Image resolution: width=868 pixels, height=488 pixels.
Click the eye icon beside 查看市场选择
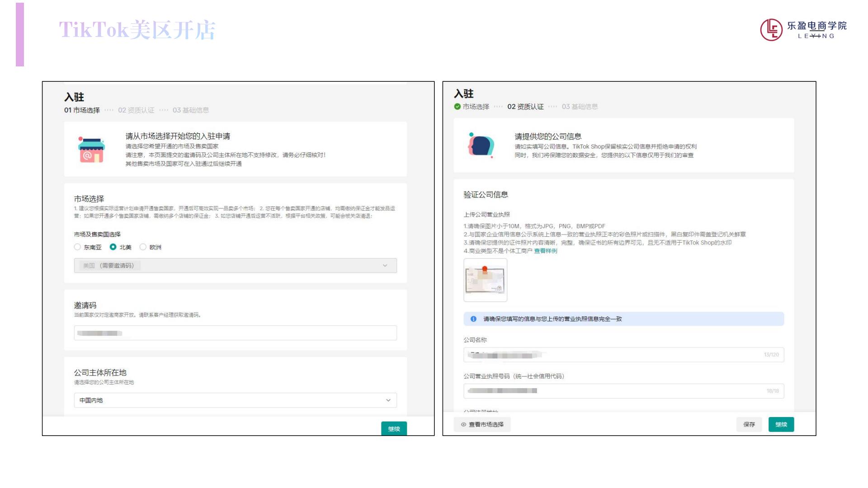[x=463, y=424]
